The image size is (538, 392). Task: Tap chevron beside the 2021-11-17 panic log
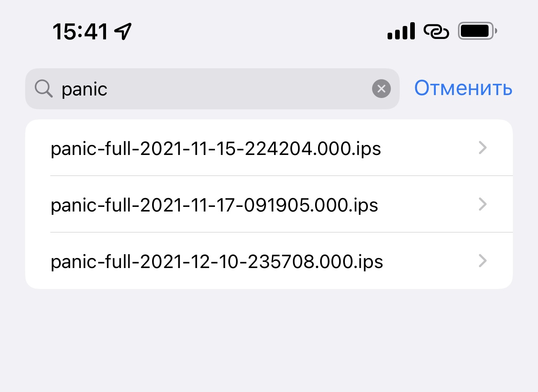[483, 204]
